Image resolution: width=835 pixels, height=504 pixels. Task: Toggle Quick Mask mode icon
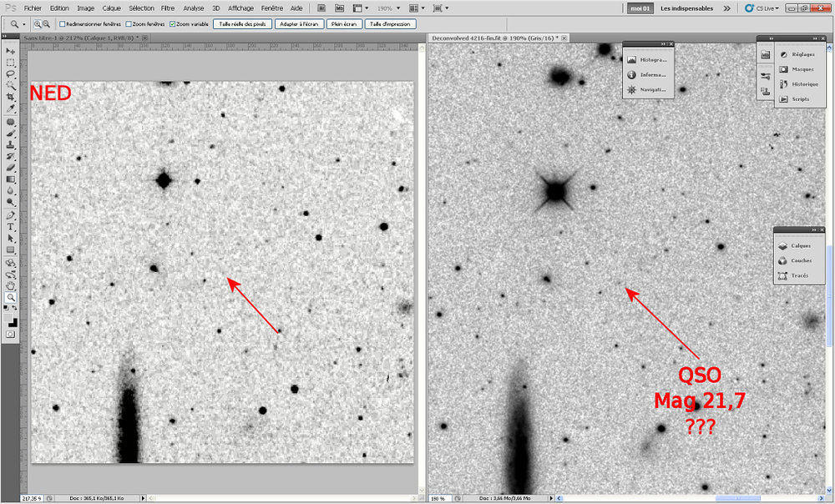pos(11,335)
